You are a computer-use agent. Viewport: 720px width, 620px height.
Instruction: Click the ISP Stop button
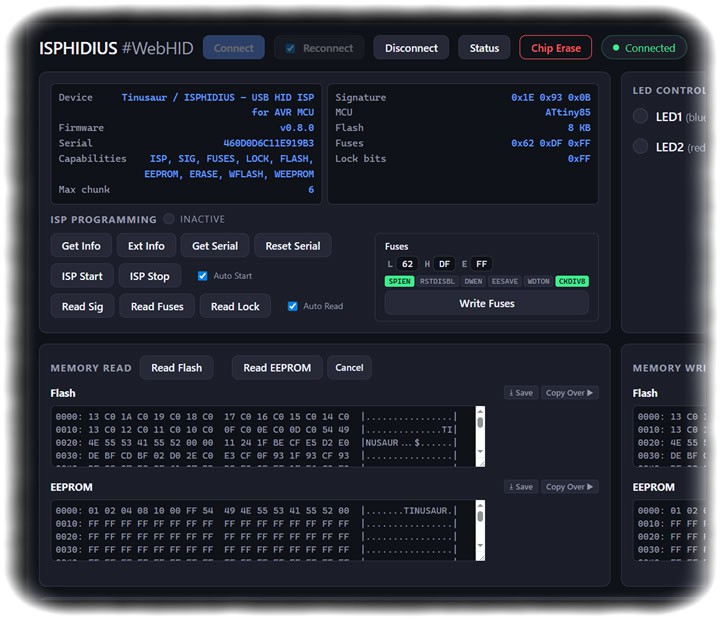click(149, 276)
